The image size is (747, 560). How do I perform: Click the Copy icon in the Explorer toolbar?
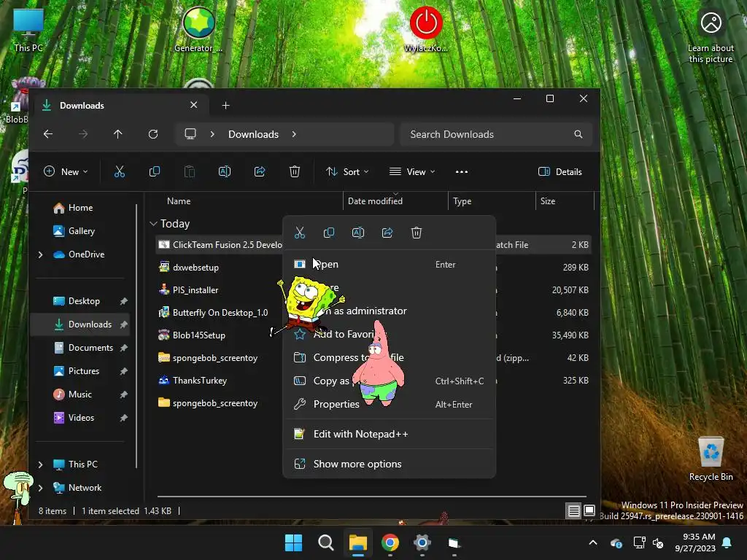click(x=155, y=172)
